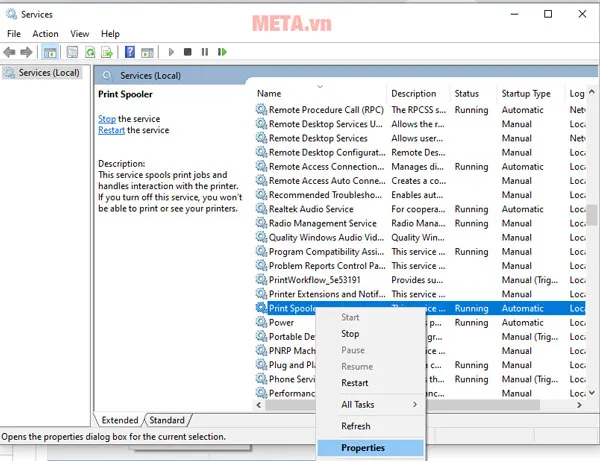
Task: Toggle the Show/Hide Console Tree icon
Action: (50, 52)
